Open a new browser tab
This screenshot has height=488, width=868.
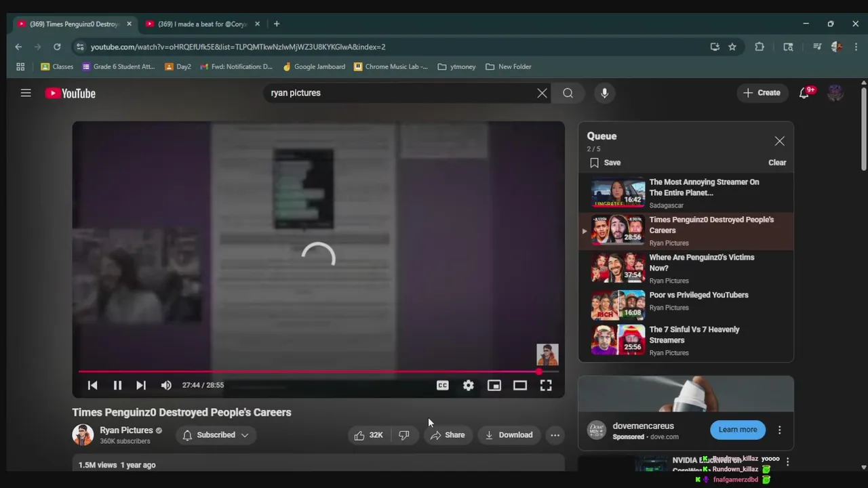coord(276,24)
